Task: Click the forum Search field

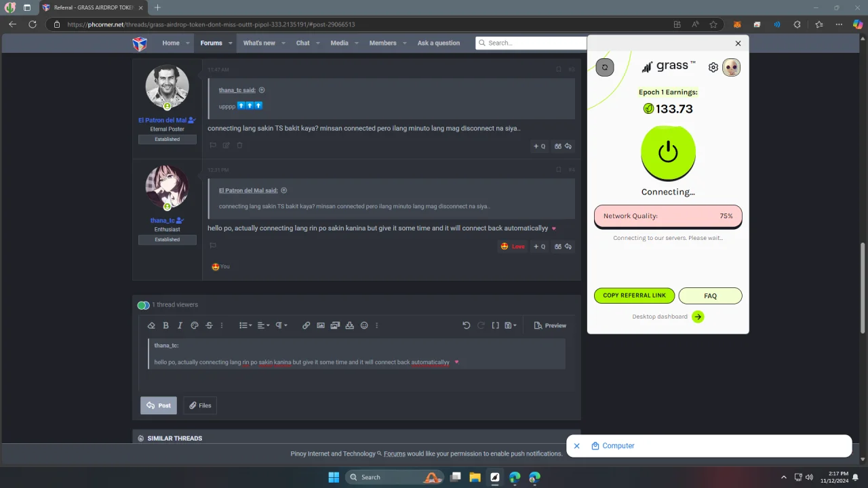Action: click(531, 43)
